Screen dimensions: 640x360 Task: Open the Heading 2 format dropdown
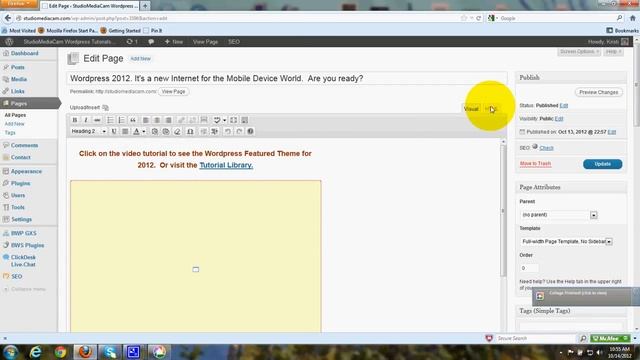tap(89, 131)
